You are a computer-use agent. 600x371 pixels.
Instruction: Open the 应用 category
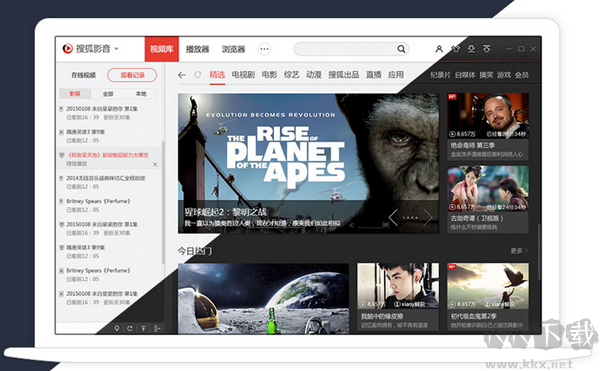coord(396,75)
